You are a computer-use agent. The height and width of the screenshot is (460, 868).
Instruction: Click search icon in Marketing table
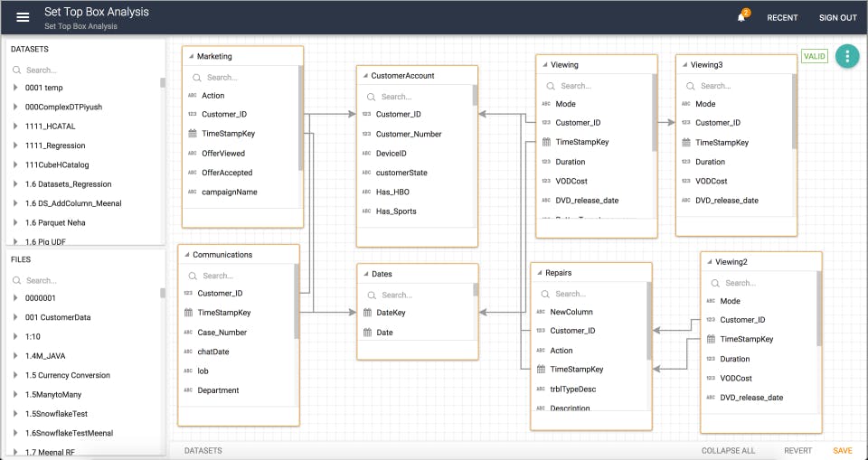(x=196, y=78)
